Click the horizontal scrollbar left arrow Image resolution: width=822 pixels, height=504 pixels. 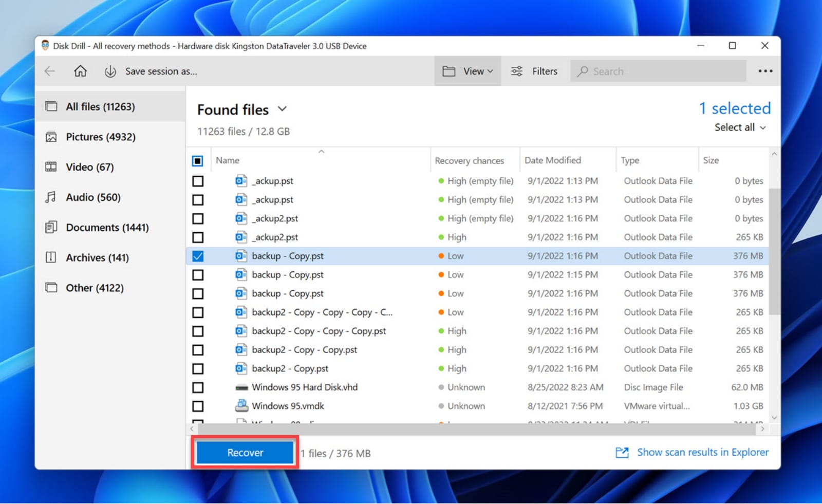pyautogui.click(x=192, y=428)
